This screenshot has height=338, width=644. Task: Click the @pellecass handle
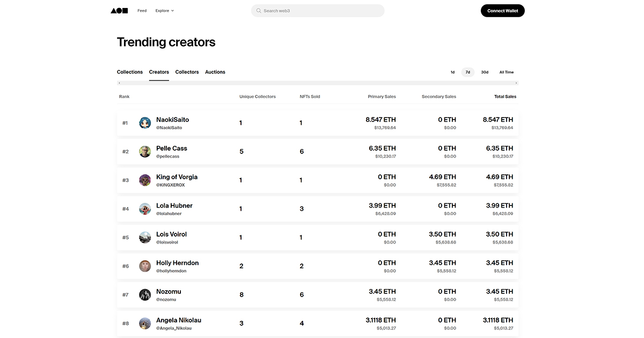pyautogui.click(x=168, y=157)
